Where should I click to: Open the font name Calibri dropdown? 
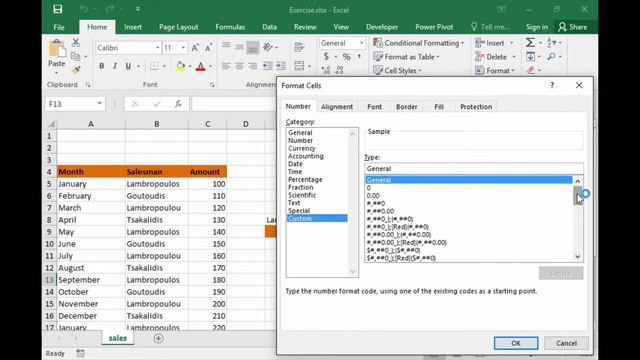[x=158, y=48]
